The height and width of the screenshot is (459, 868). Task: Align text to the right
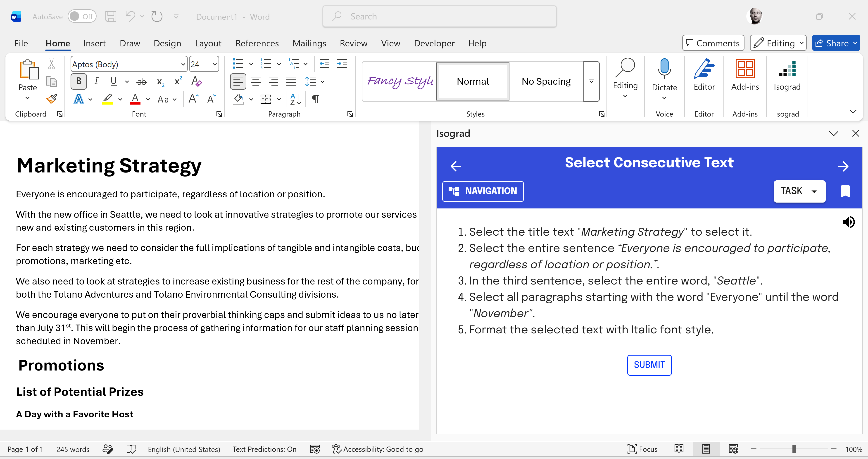[273, 81]
